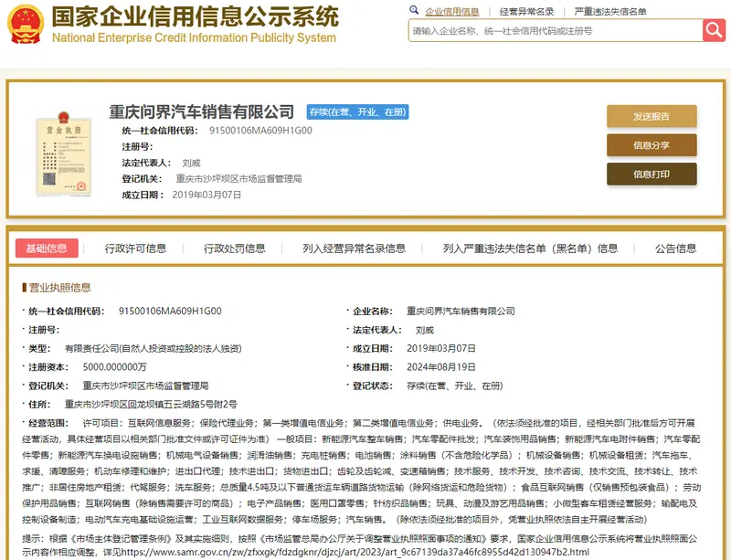Focus the enterprise name search field
Viewport: 731px width, 560px height.
click(x=556, y=31)
